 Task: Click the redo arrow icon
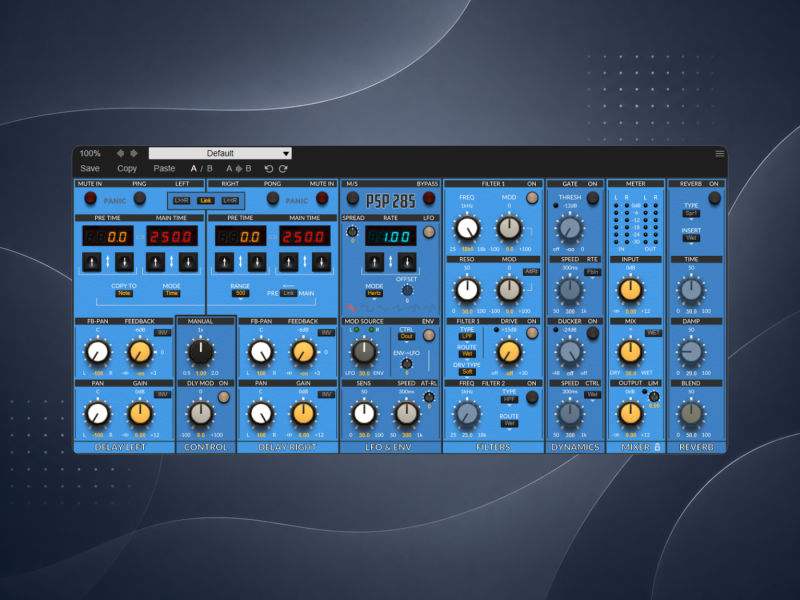(x=283, y=168)
